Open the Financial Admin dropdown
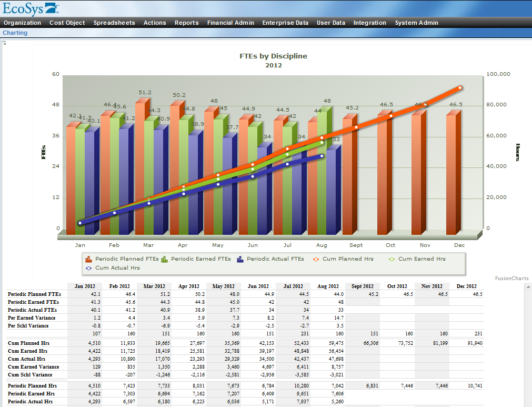 point(230,23)
